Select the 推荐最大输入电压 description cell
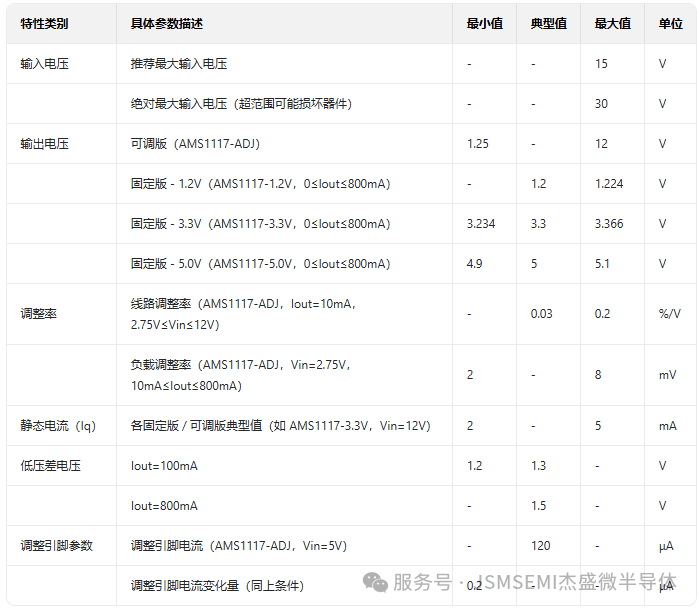 click(x=178, y=64)
